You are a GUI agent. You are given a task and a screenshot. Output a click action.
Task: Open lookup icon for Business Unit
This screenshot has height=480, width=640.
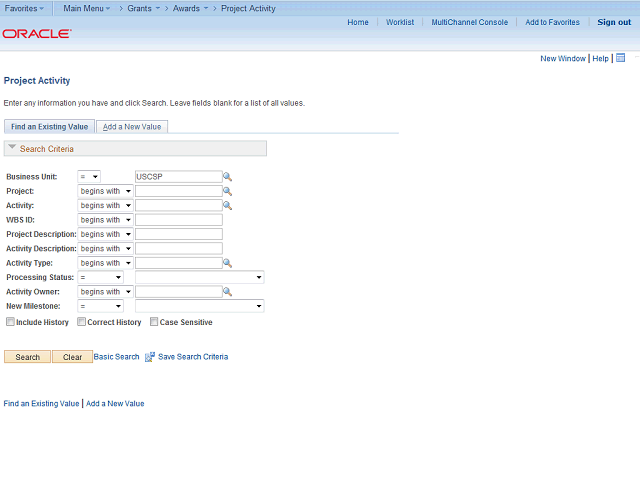(x=227, y=177)
